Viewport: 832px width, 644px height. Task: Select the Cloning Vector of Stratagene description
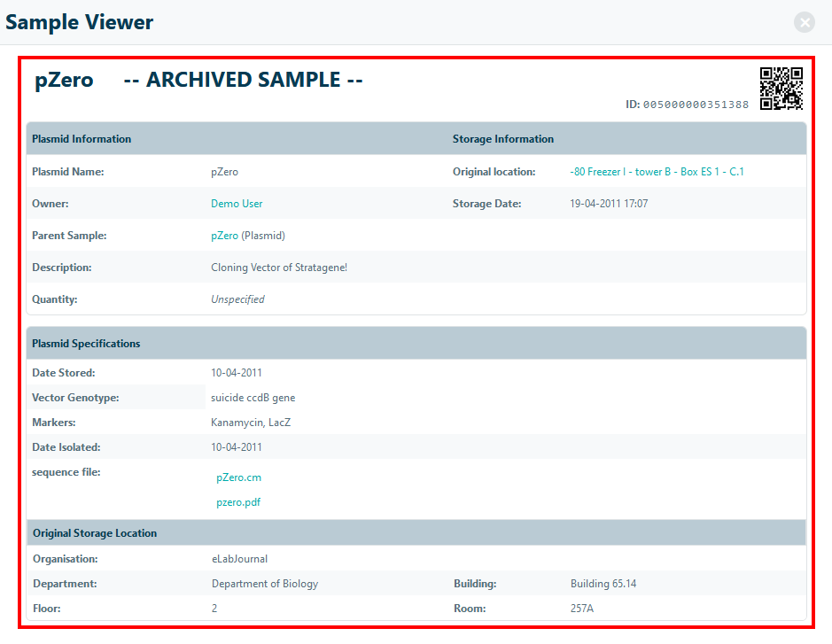coord(279,268)
